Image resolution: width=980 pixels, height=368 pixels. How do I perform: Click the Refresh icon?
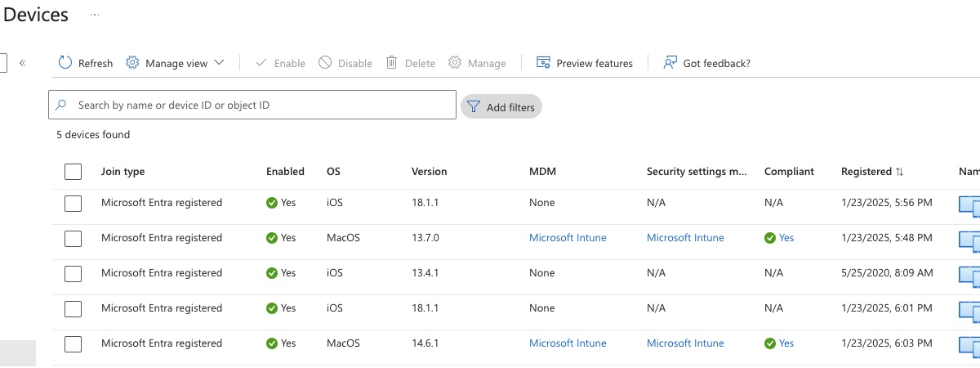[x=65, y=62]
